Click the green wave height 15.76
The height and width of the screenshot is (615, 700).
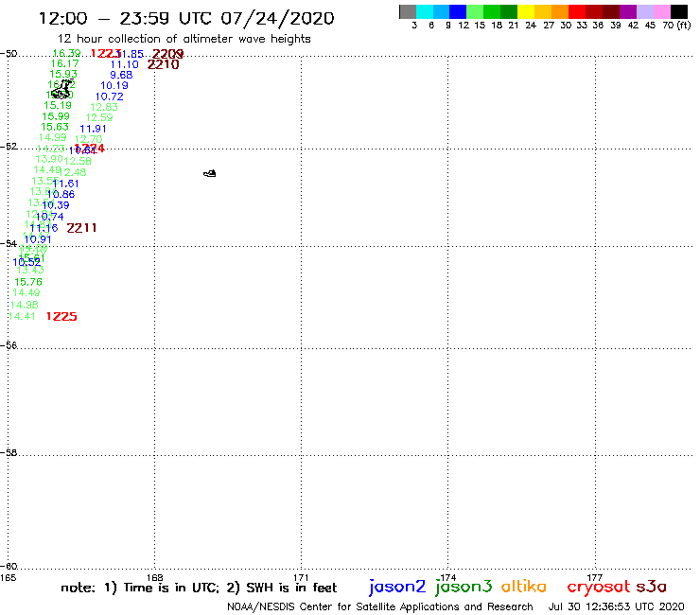[x=28, y=282]
